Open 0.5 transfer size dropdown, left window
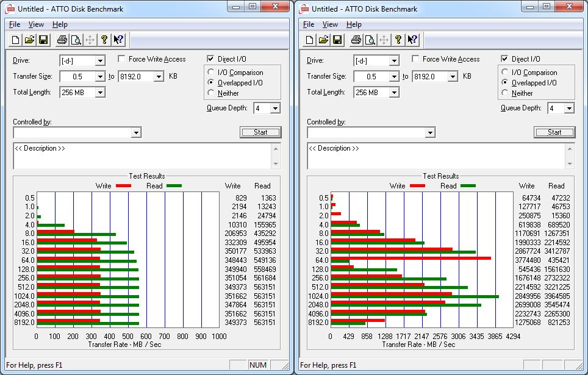Screen dimensions: 588x375 click(100, 76)
